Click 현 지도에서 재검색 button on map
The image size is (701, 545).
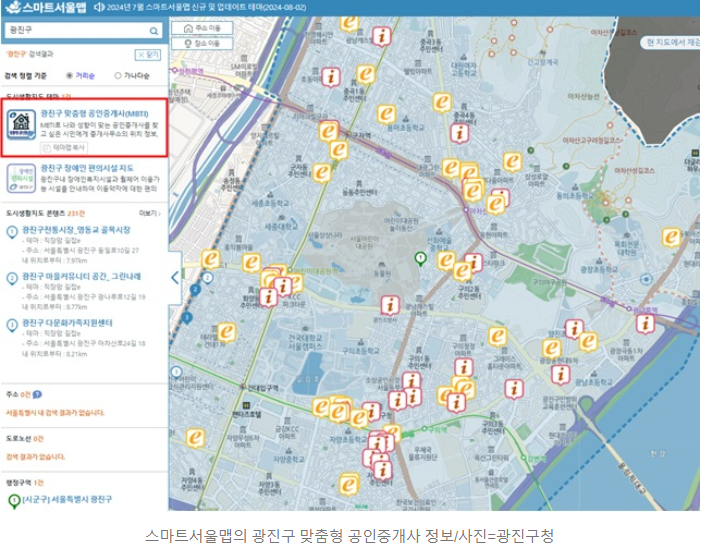pyautogui.click(x=670, y=42)
